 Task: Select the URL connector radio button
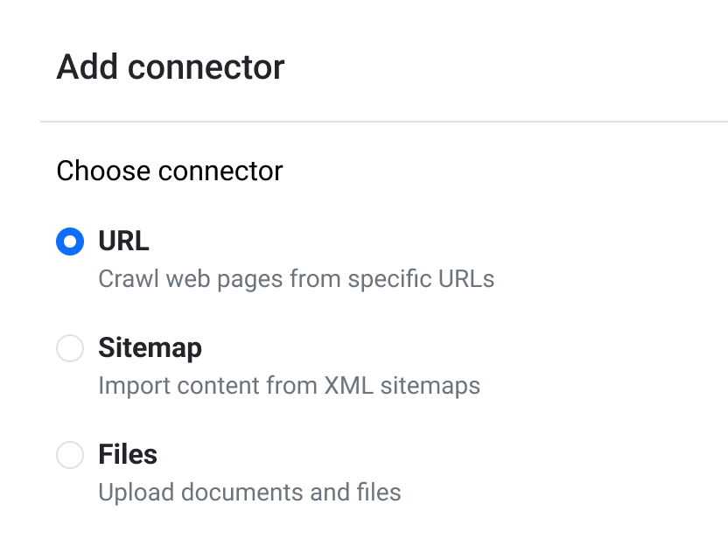70,241
